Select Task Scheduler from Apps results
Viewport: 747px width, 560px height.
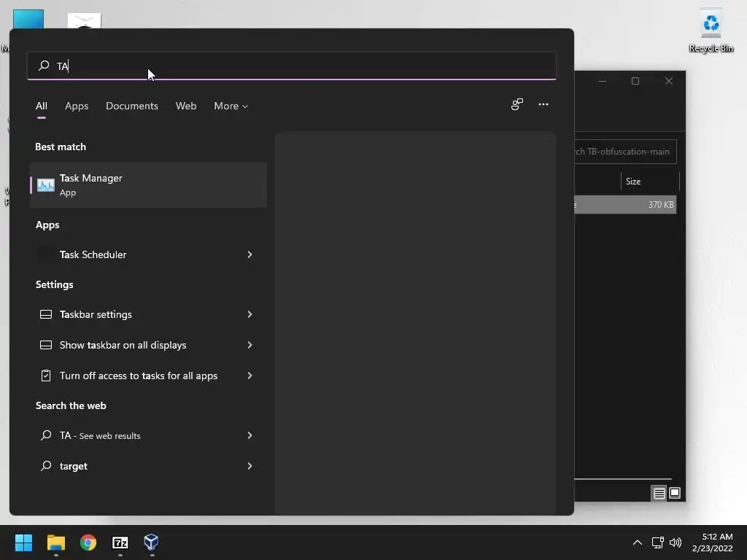[x=148, y=254]
